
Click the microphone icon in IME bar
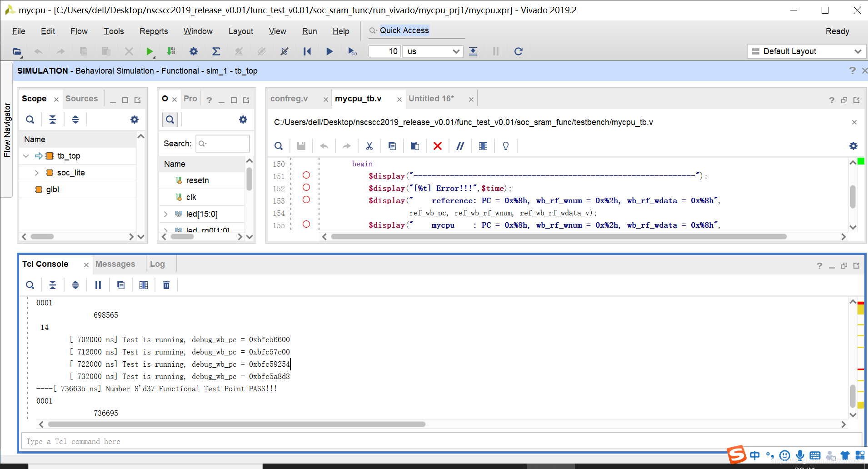(x=800, y=455)
